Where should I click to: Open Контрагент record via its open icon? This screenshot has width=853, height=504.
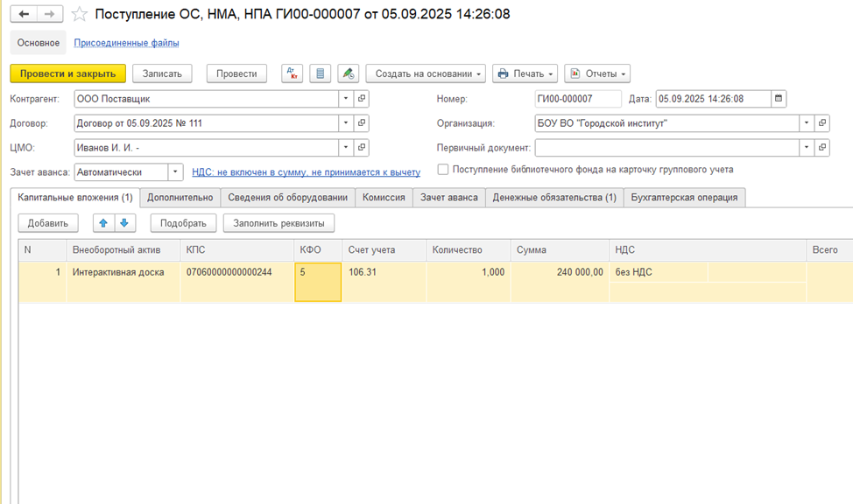[362, 99]
